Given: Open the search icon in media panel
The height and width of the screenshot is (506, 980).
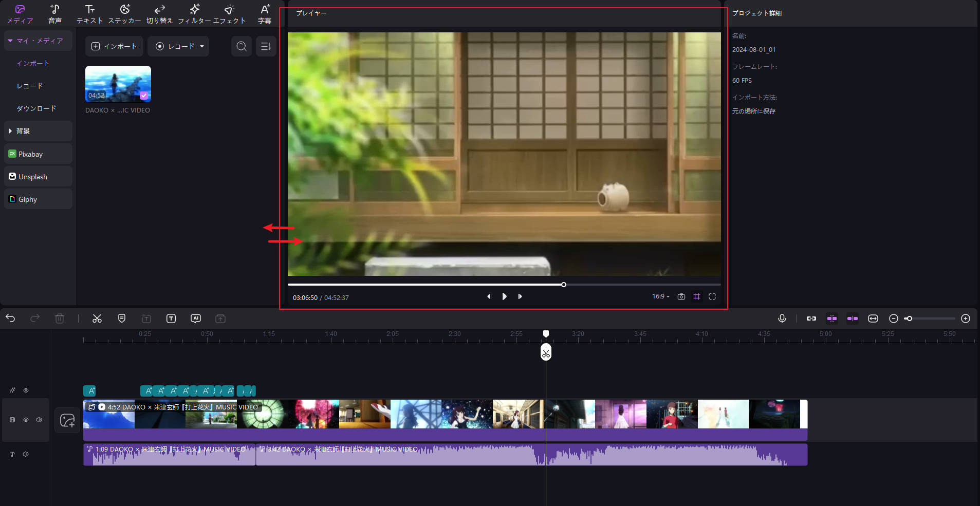Looking at the screenshot, I should pos(241,46).
